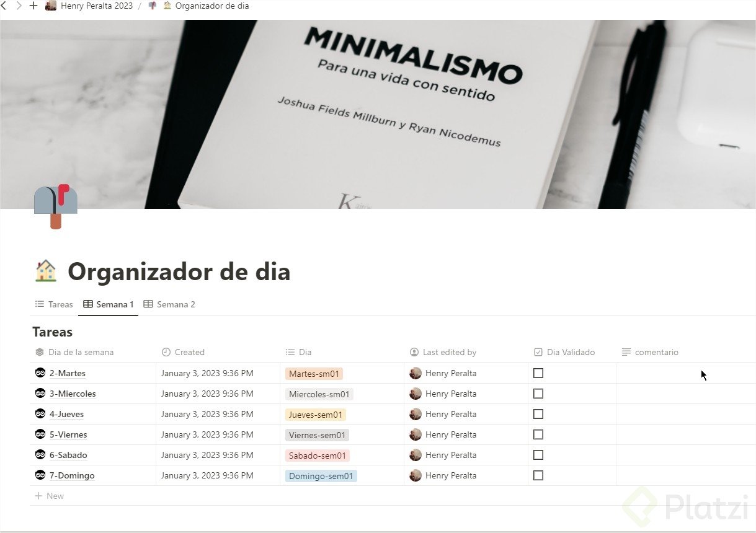Click Henry Peralta avatar in 2-Martes row
This screenshot has width=756, height=533.
point(416,373)
